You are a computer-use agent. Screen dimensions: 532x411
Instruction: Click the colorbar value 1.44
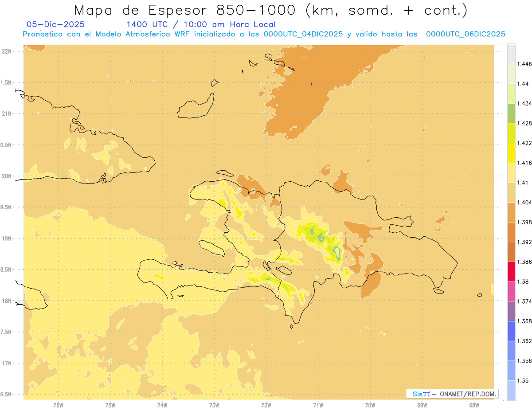tap(523, 84)
